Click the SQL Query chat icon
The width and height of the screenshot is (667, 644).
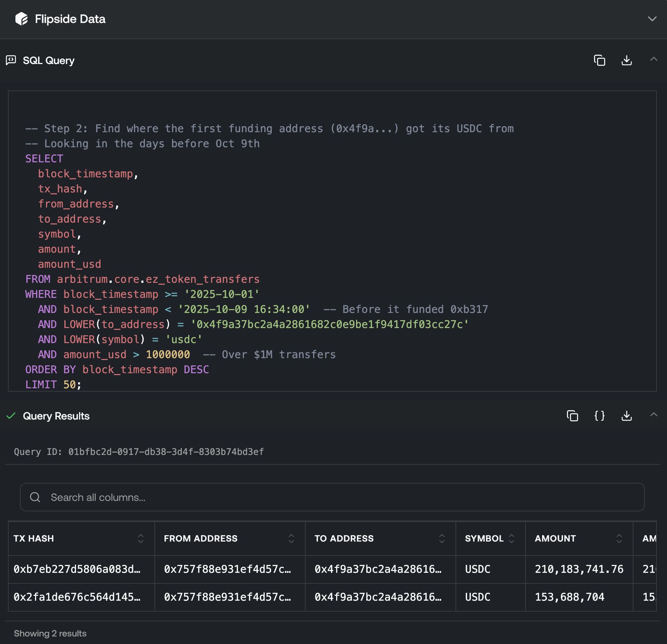point(11,60)
